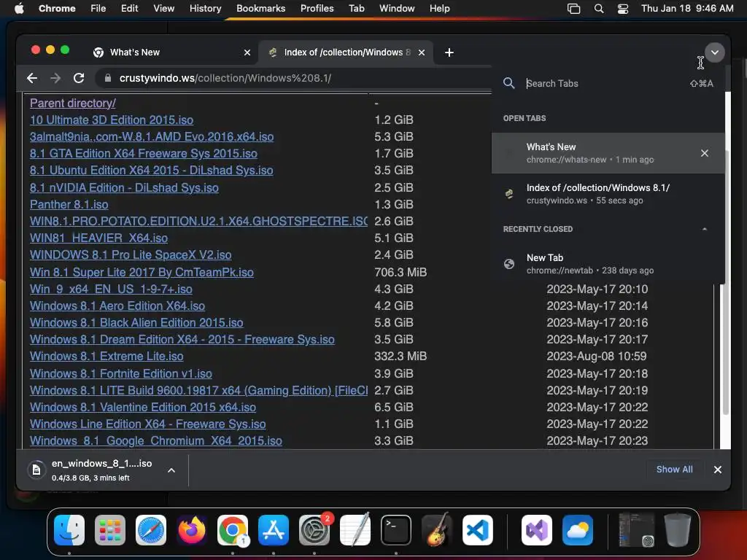This screenshot has height=560, width=747.
Task: Collapse the Recently Closed section
Action: coord(705,229)
